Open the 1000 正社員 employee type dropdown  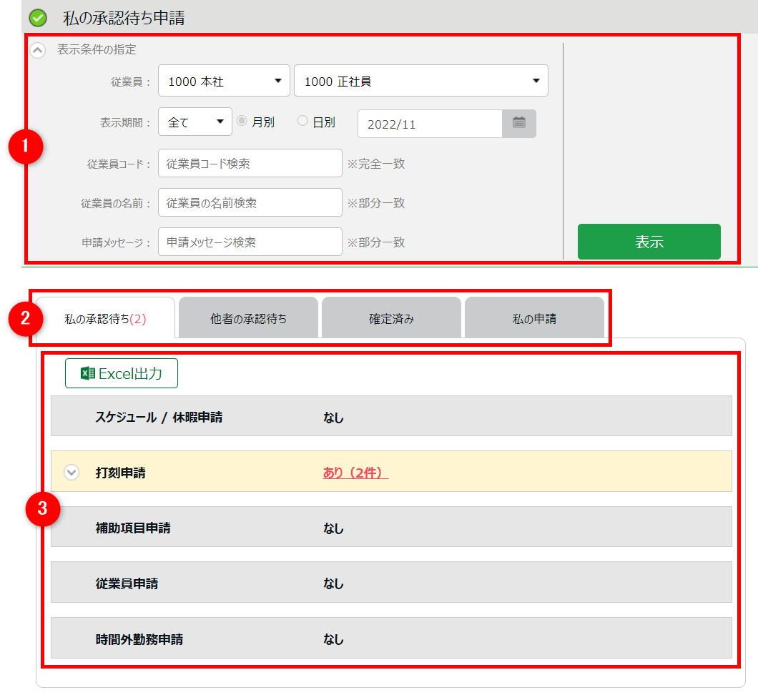point(420,82)
